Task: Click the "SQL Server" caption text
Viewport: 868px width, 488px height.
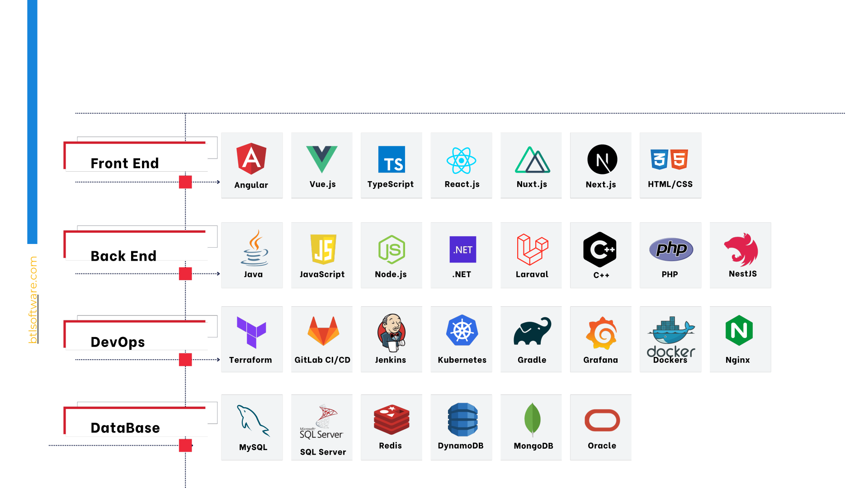Action: (323, 452)
